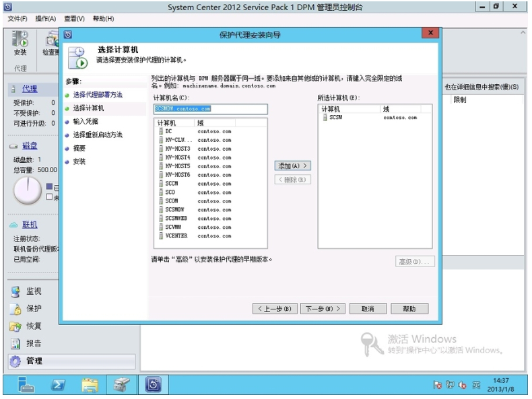Open the 查看(V) menu

(x=74, y=19)
